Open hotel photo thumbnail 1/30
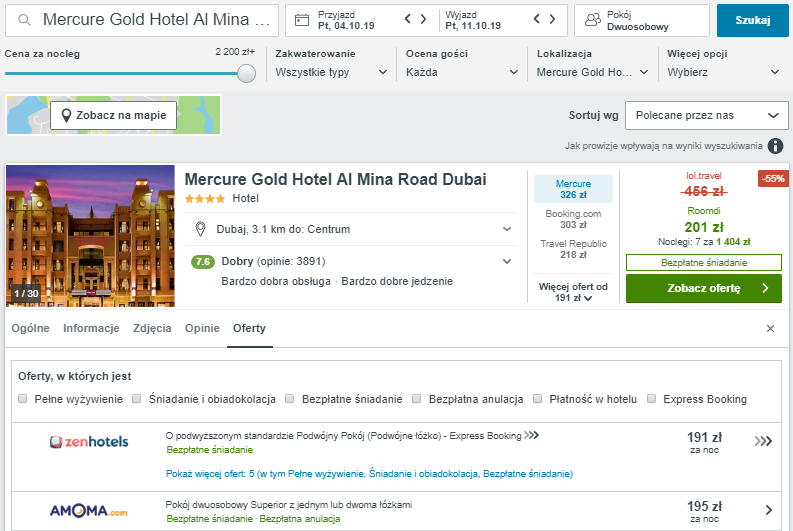The height and width of the screenshot is (531, 793). (x=91, y=236)
